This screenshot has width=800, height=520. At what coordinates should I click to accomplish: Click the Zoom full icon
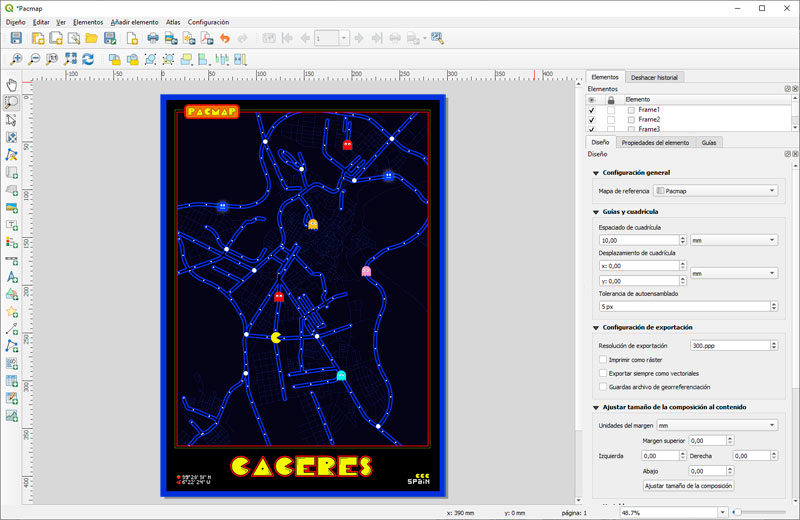pos(70,59)
